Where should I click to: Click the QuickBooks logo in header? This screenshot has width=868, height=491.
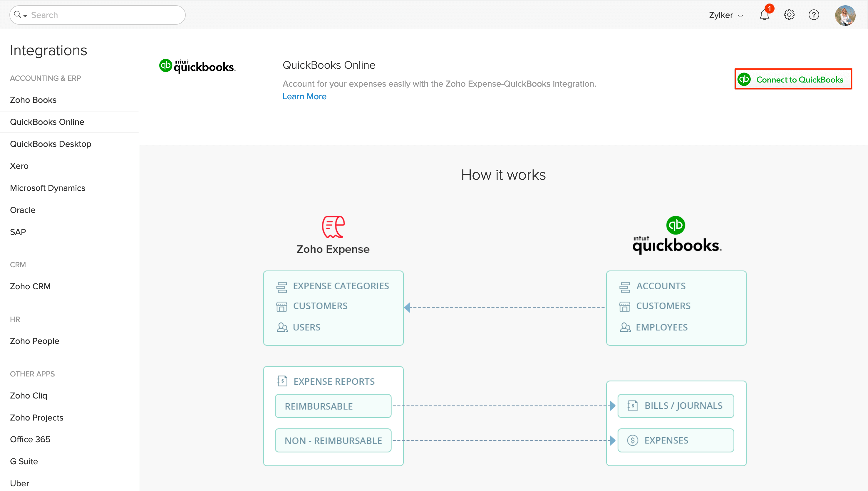[197, 66]
